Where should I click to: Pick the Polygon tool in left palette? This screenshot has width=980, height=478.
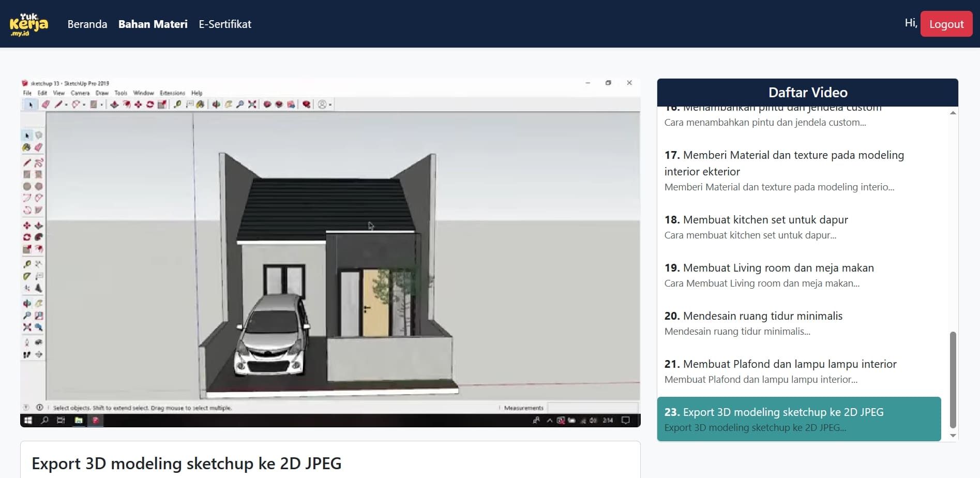click(39, 186)
